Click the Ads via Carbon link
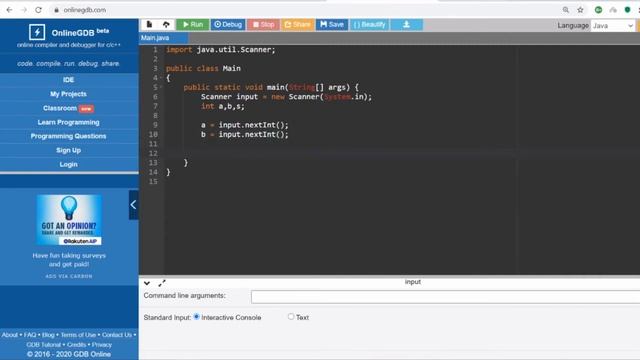The height and width of the screenshot is (360, 640). [x=69, y=276]
